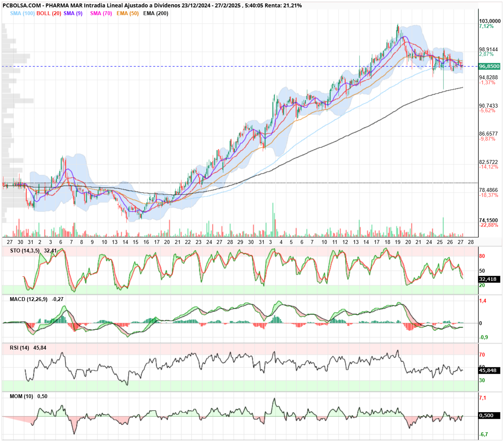Click the RSI 70 level label

482,355
